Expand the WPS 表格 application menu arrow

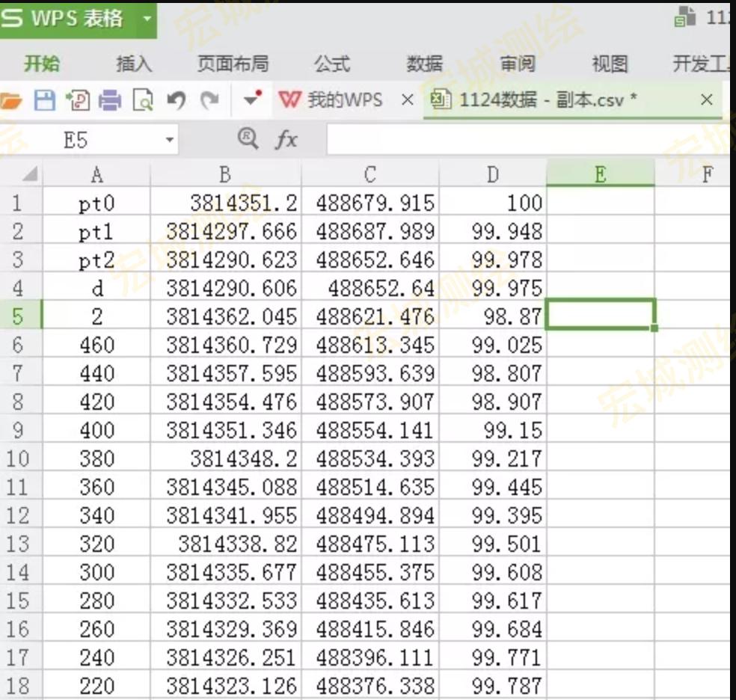[x=147, y=18]
